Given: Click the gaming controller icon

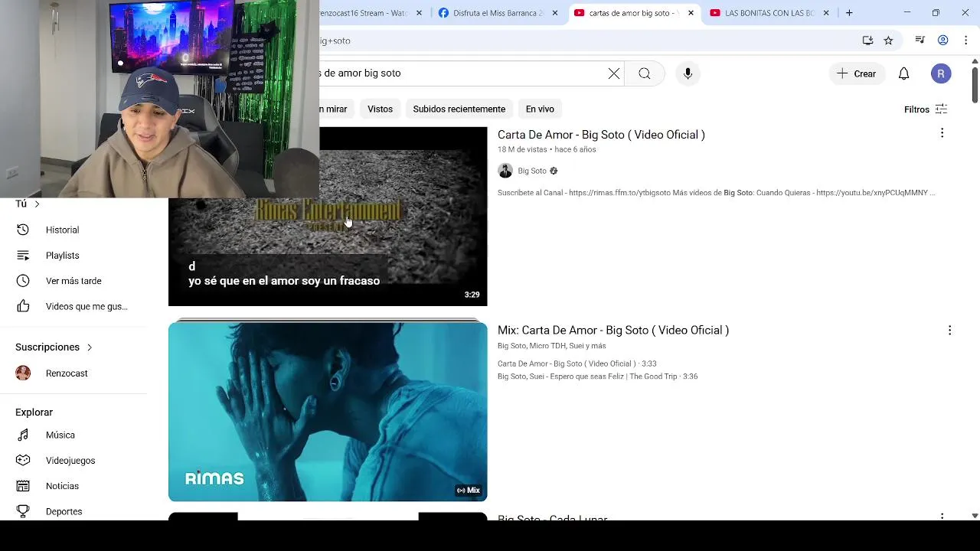Looking at the screenshot, I should (x=23, y=461).
